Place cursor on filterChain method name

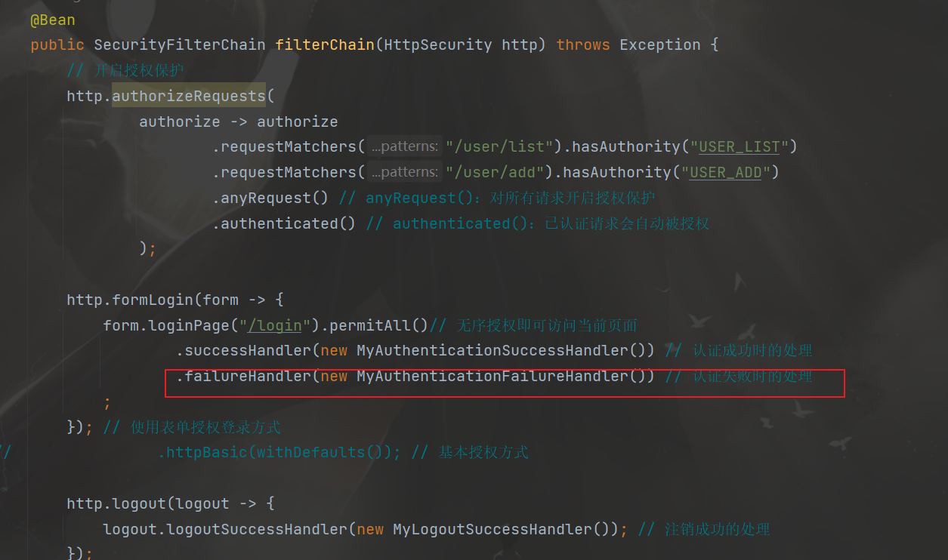pyautogui.click(x=324, y=45)
